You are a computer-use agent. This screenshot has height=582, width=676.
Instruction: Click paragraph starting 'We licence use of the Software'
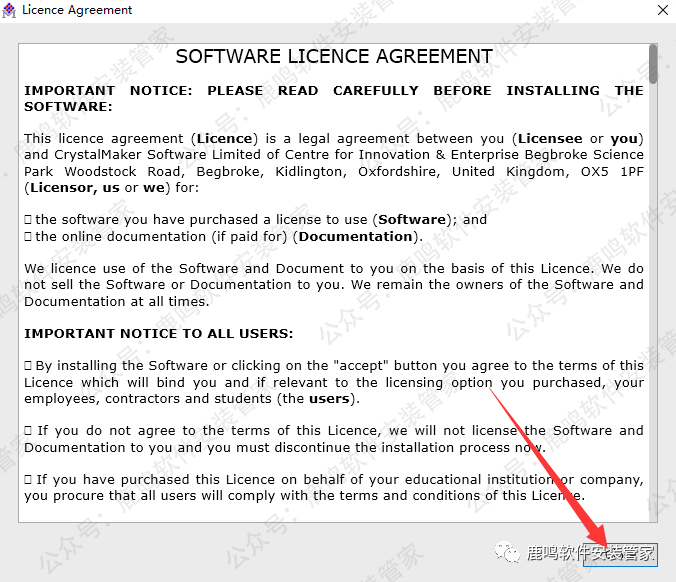coord(334,285)
